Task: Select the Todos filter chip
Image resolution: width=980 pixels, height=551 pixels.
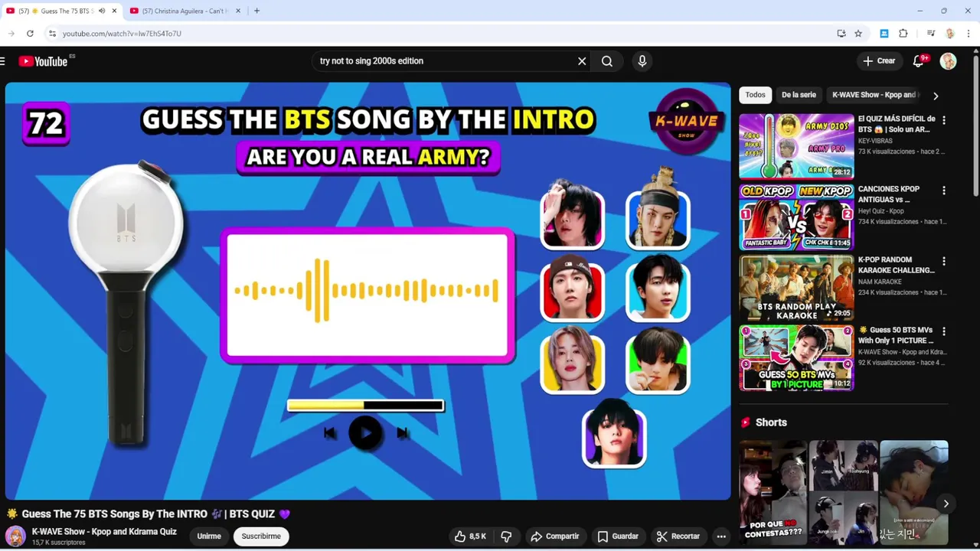Action: coord(755,95)
